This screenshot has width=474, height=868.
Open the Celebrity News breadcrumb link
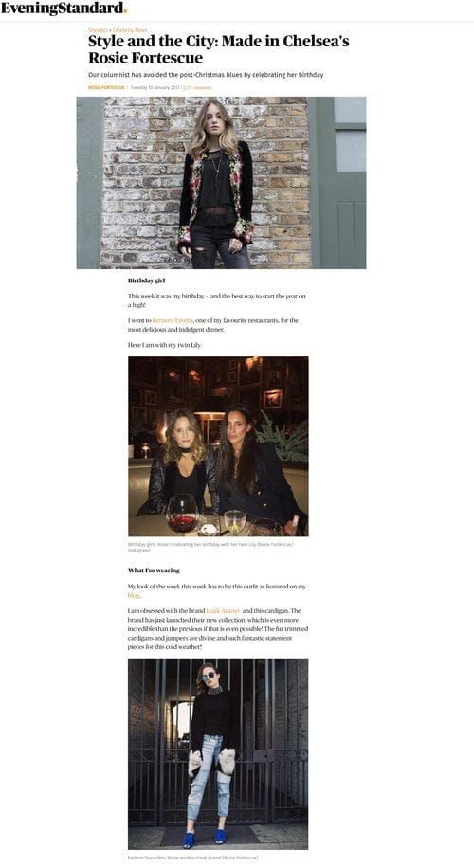click(x=130, y=30)
